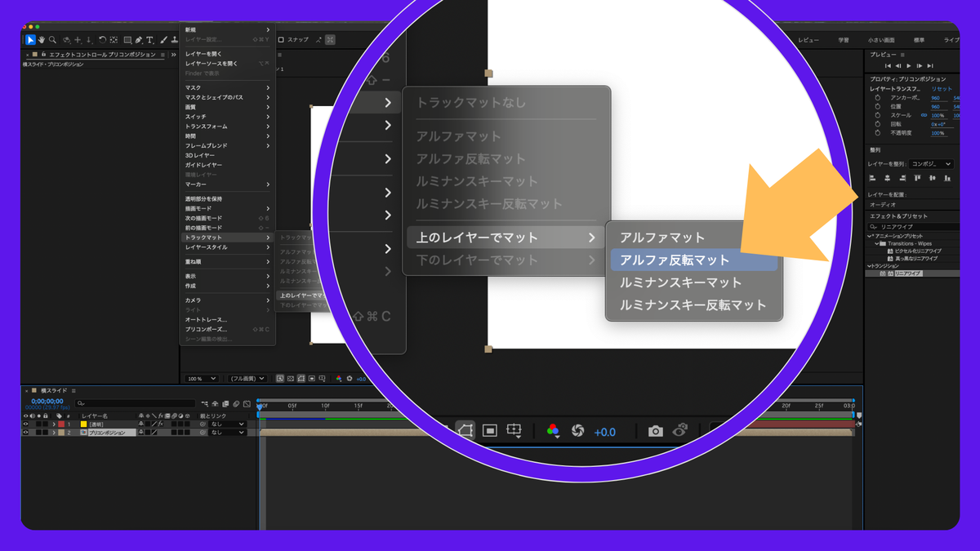Hide layer 1 透明 with its eye icon

pos(25,424)
